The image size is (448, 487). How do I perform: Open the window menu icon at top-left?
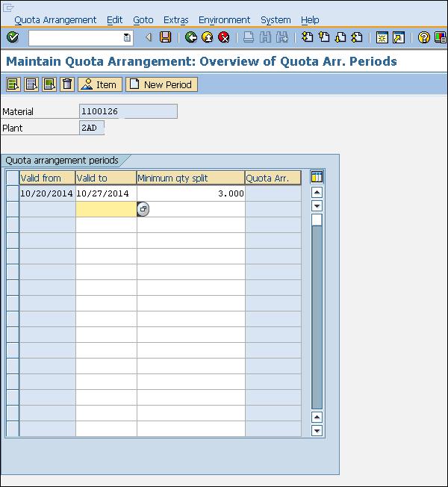tap(8, 7)
